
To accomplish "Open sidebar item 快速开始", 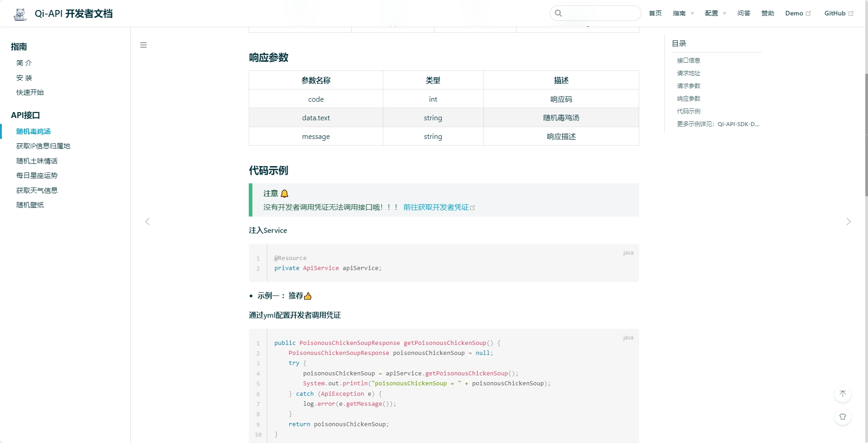I will pyautogui.click(x=30, y=92).
